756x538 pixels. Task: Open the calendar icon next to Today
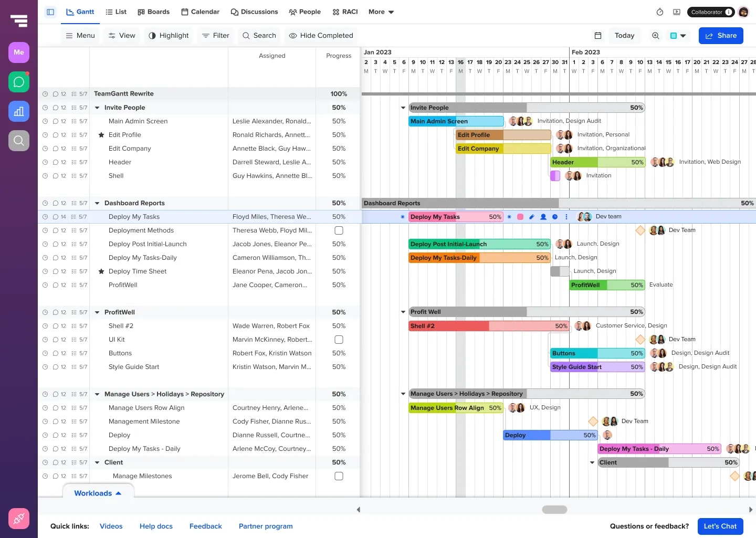tap(597, 35)
